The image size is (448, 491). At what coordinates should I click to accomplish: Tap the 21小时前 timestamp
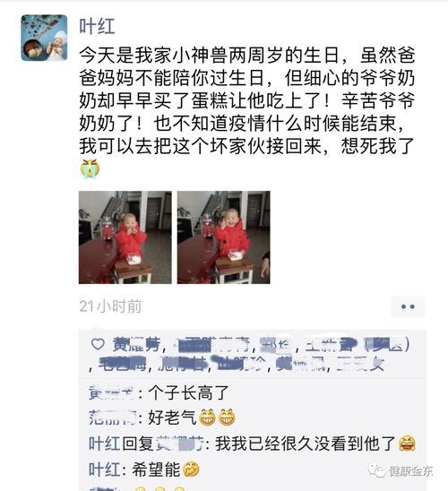pyautogui.click(x=110, y=306)
